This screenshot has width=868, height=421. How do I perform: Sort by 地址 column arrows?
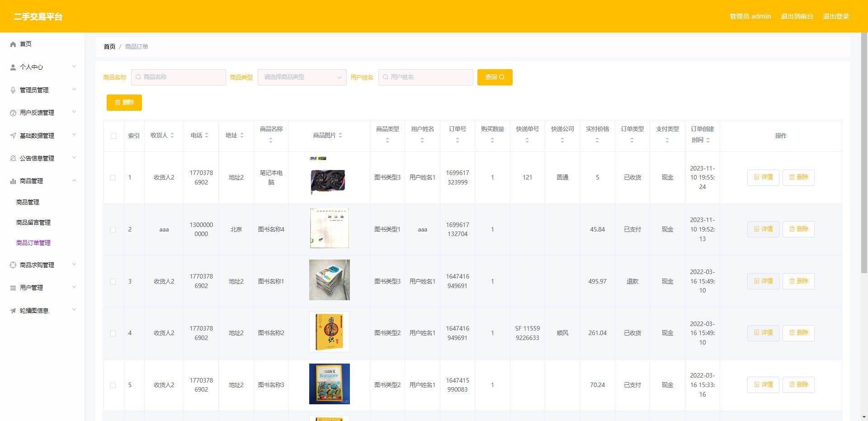tap(242, 135)
